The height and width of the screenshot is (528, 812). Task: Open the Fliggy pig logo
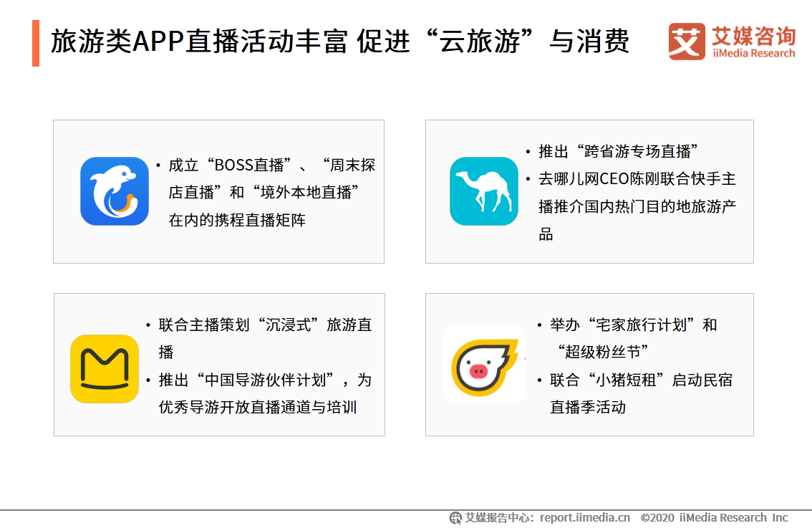click(483, 365)
